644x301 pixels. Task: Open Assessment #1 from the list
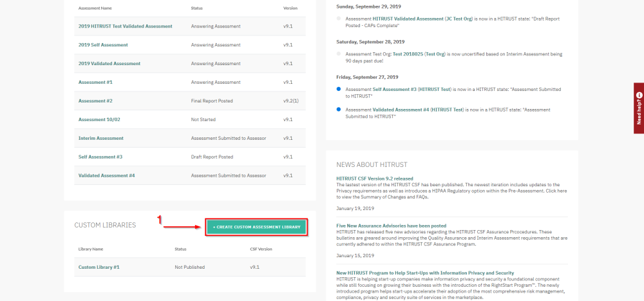[x=95, y=83]
